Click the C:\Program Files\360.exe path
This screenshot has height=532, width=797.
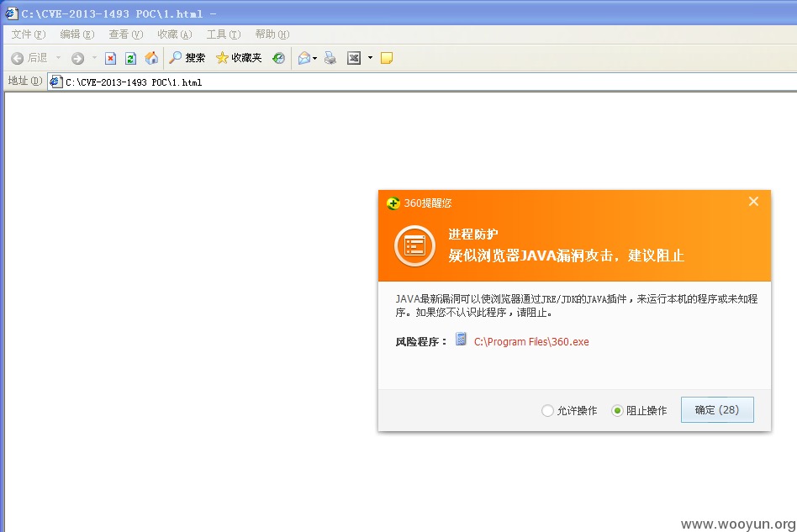click(x=531, y=342)
